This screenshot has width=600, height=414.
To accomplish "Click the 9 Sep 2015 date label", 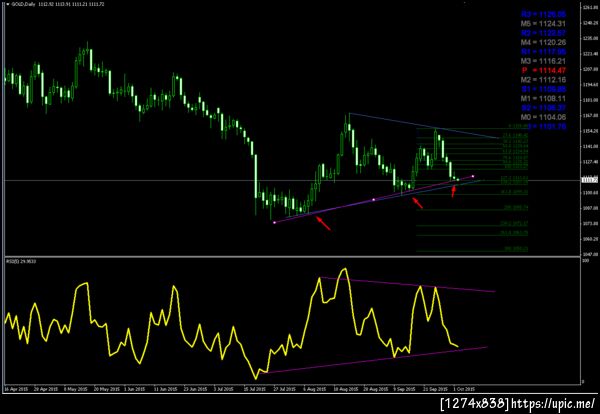I will point(406,389).
